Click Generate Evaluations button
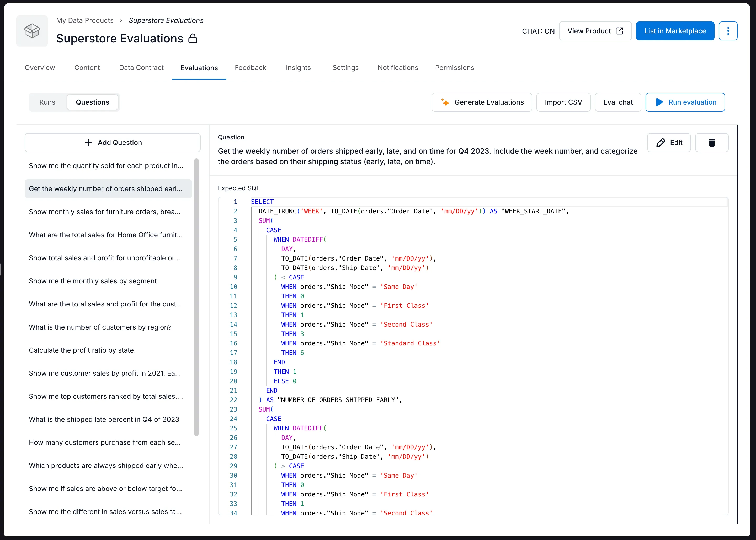 click(x=482, y=102)
